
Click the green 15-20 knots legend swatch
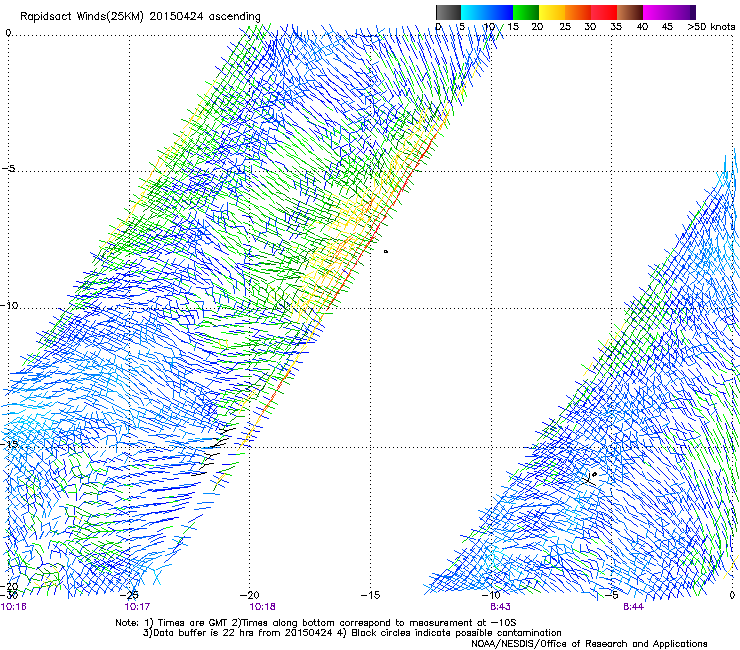click(526, 12)
